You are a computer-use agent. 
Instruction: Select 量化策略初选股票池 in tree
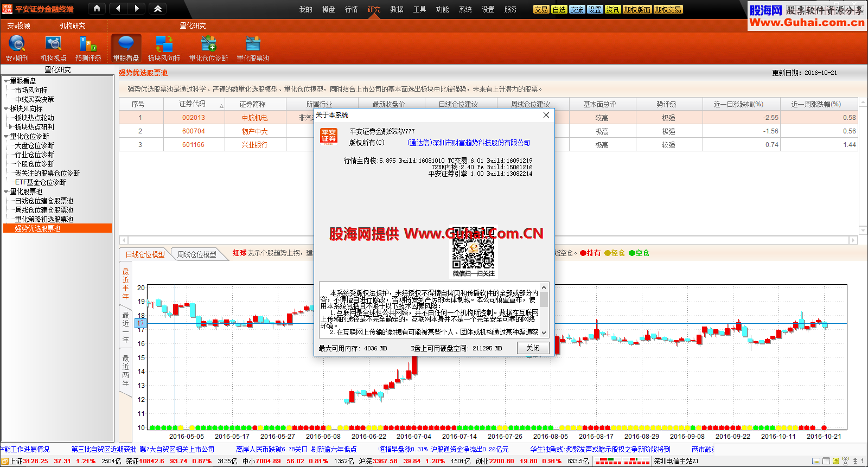44,219
